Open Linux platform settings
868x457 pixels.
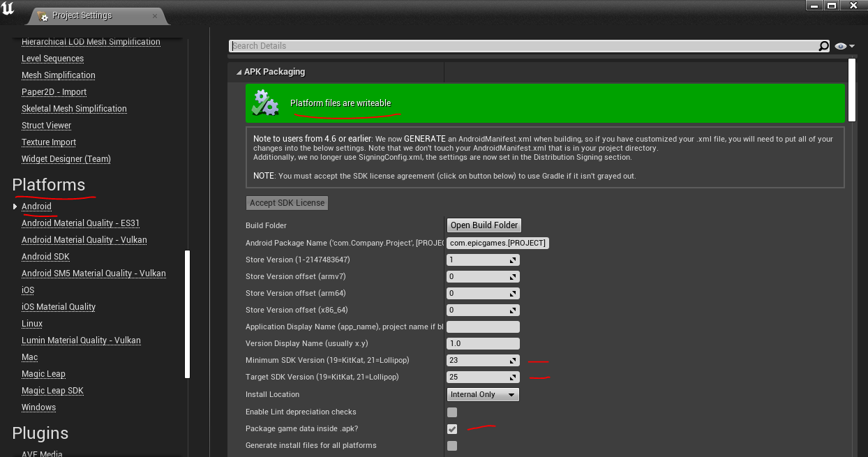tap(32, 324)
